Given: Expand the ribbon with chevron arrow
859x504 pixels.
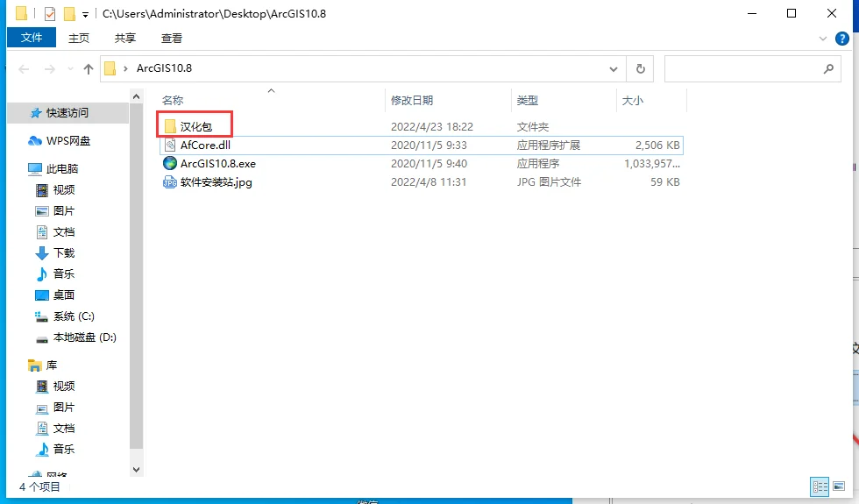Looking at the screenshot, I should coord(822,39).
